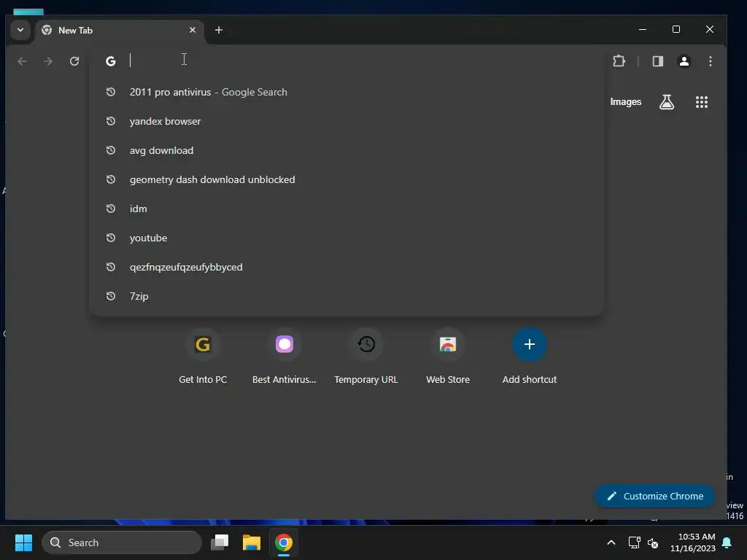Open the Windows Start menu
This screenshot has height=560, width=747.
pos(23,542)
